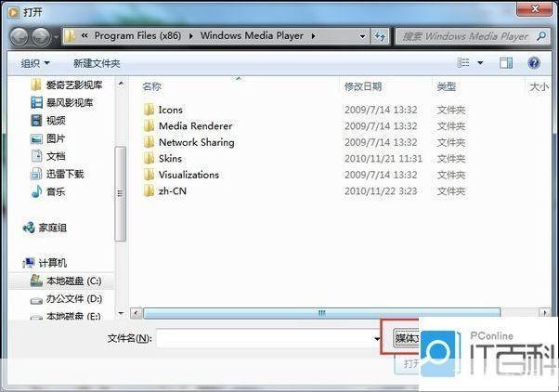Focus the 文件名(N) input field
Screen dimensions: 559x392
(x=264, y=338)
